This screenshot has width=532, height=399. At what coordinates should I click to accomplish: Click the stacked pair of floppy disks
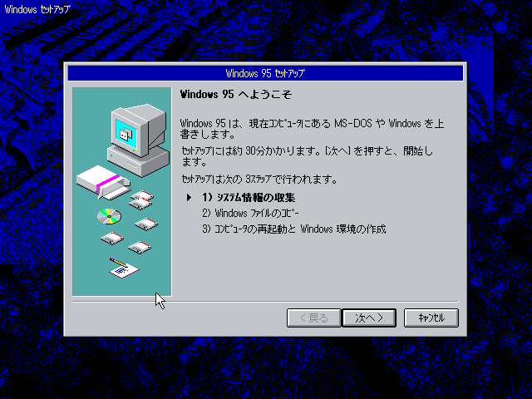click(141, 199)
